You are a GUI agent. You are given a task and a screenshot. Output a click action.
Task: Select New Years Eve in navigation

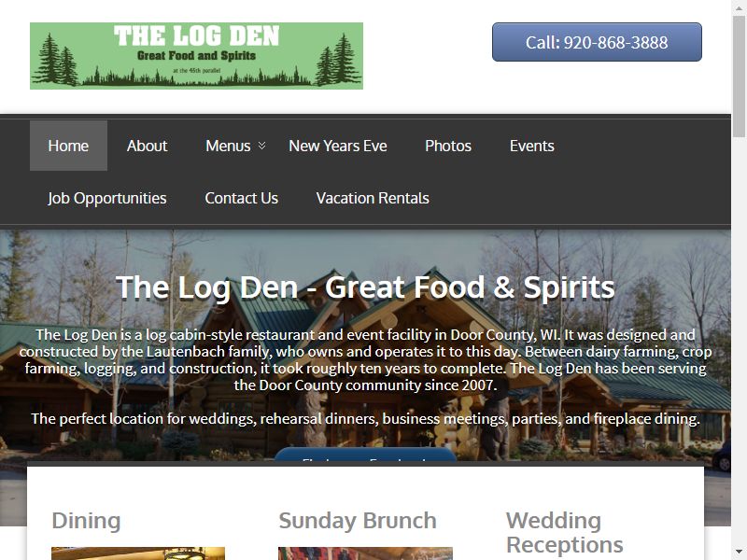point(338,146)
